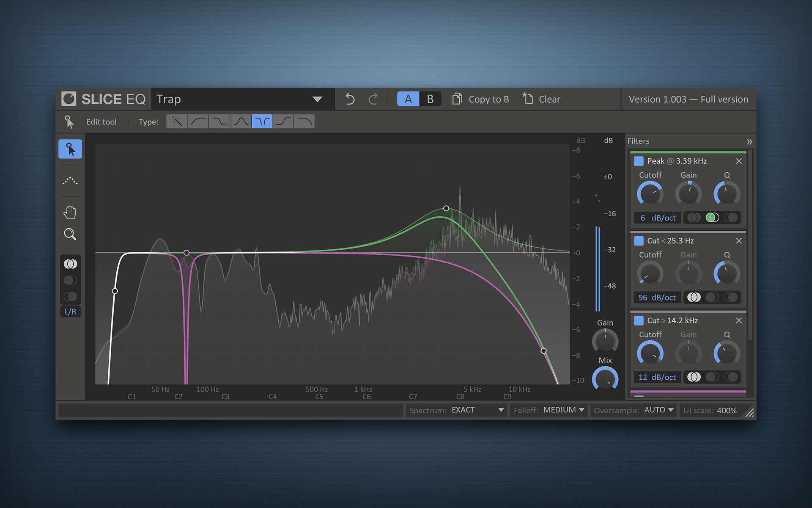This screenshot has height=508, width=812.
Task: Click the undo arrow icon
Action: click(349, 99)
